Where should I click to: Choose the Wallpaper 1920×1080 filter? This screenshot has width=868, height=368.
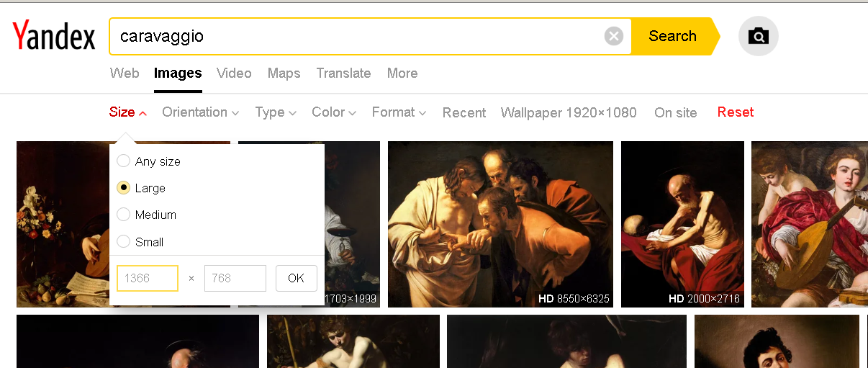pyautogui.click(x=569, y=112)
